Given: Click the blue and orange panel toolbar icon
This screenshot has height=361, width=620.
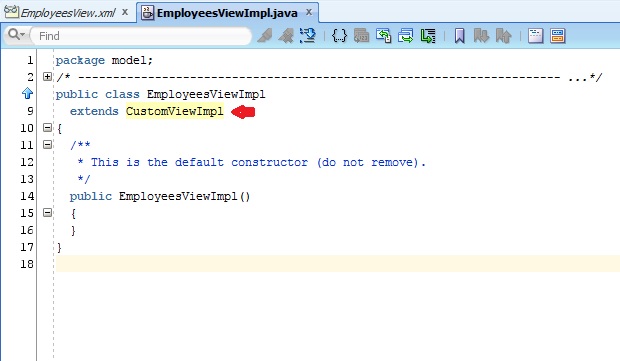Looking at the screenshot, I should (558, 36).
